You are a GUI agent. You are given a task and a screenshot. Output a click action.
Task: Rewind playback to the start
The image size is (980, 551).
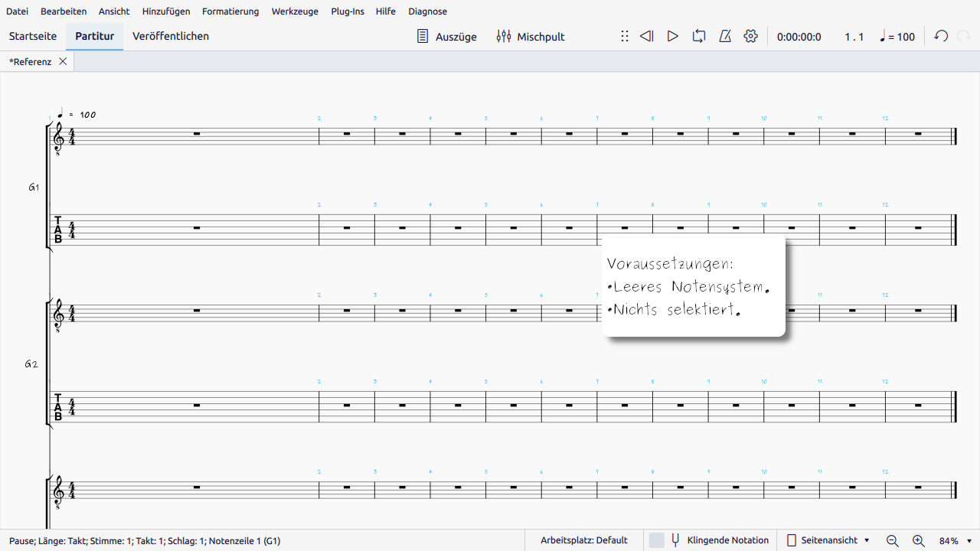click(647, 36)
